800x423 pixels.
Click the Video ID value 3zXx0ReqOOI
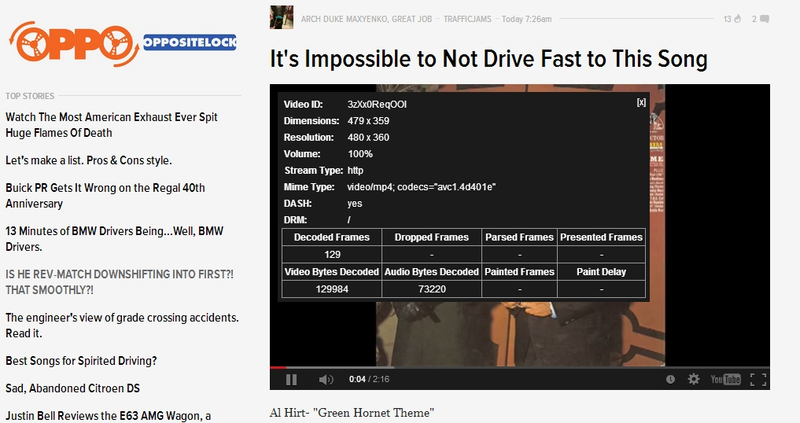click(x=377, y=104)
